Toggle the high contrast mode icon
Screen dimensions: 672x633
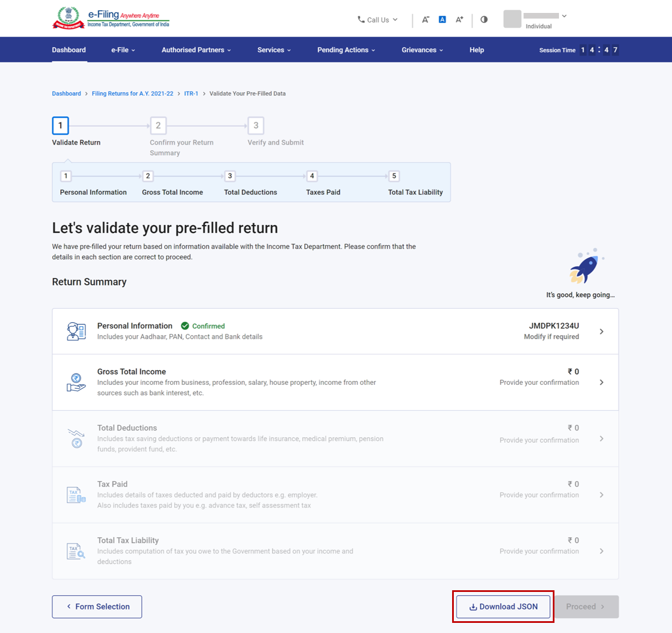pyautogui.click(x=484, y=20)
